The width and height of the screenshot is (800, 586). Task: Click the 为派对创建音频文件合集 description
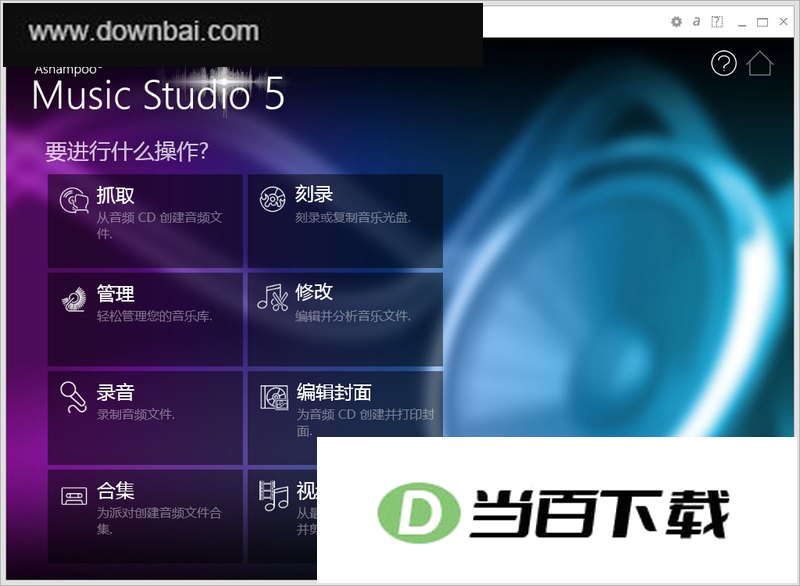pyautogui.click(x=159, y=521)
